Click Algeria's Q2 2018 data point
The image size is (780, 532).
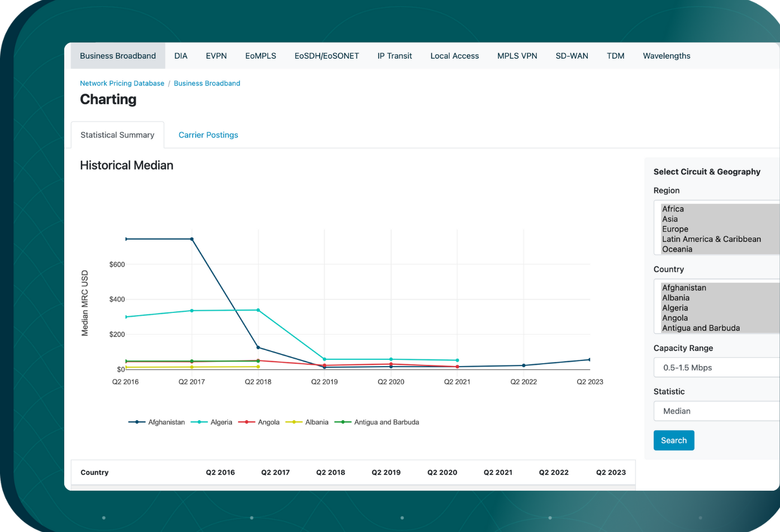pyautogui.click(x=258, y=310)
